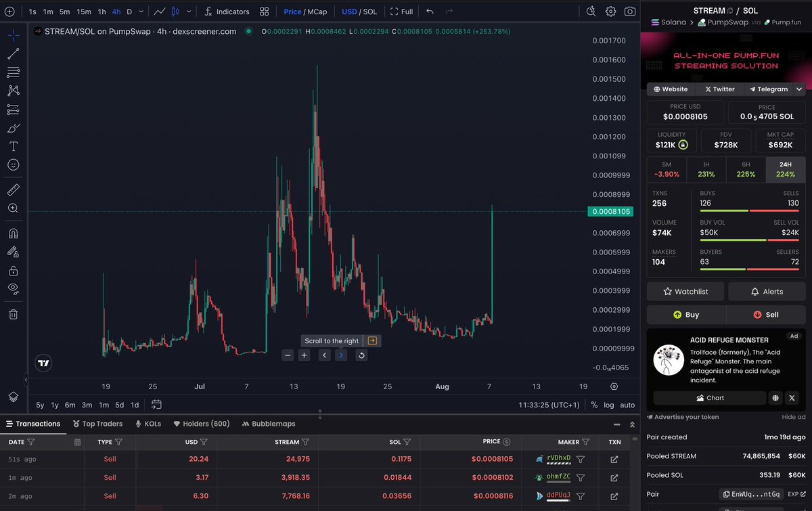
Task: Redo the last chart action
Action: click(449, 12)
